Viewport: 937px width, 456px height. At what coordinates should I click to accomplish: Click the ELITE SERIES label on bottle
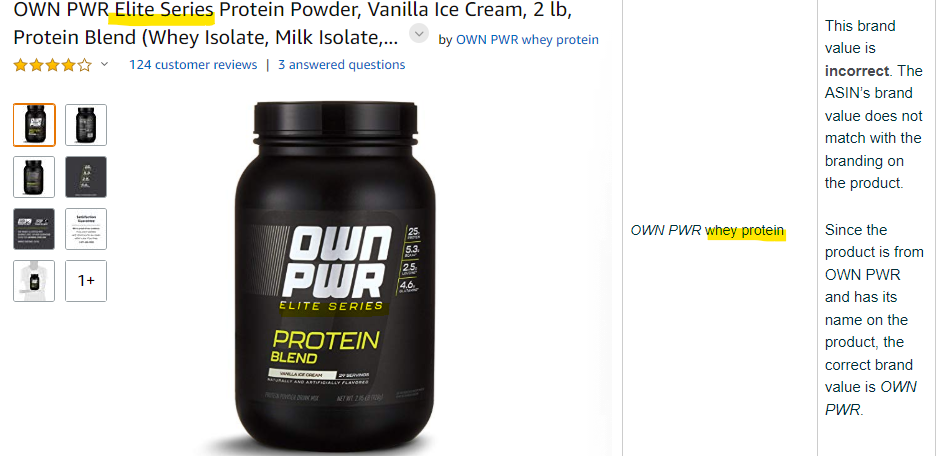pyautogui.click(x=330, y=306)
